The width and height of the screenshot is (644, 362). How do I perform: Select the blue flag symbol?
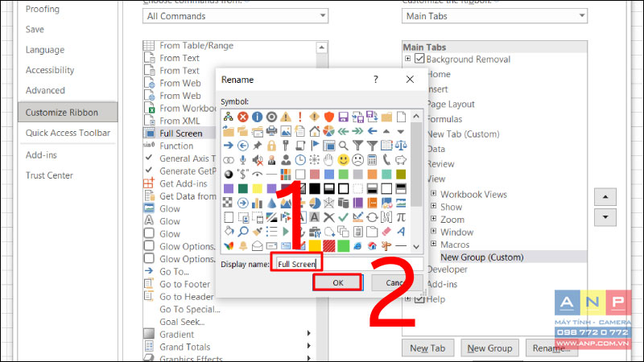pos(315,146)
